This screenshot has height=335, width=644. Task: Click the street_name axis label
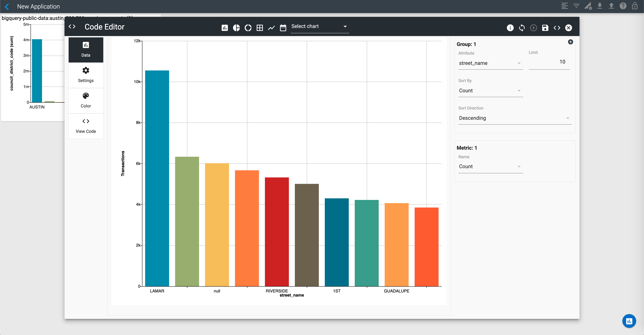coord(292,295)
